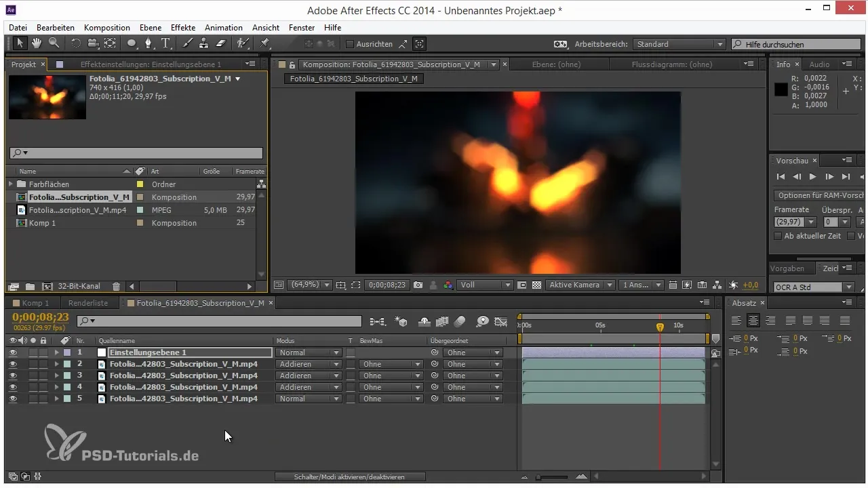This screenshot has height=488, width=868.
Task: Select the Pen tool
Action: click(149, 43)
